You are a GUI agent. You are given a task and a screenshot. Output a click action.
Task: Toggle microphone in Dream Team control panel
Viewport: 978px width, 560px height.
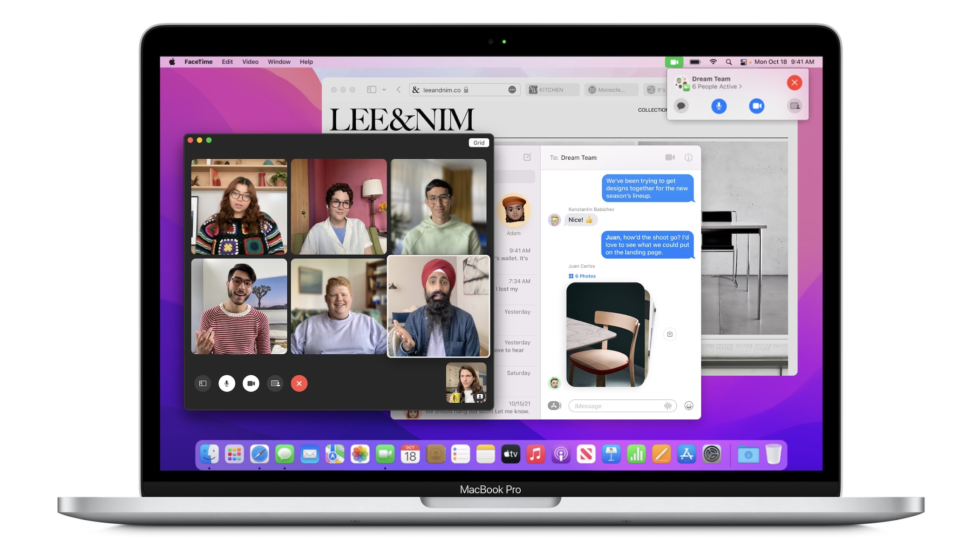[x=719, y=106]
